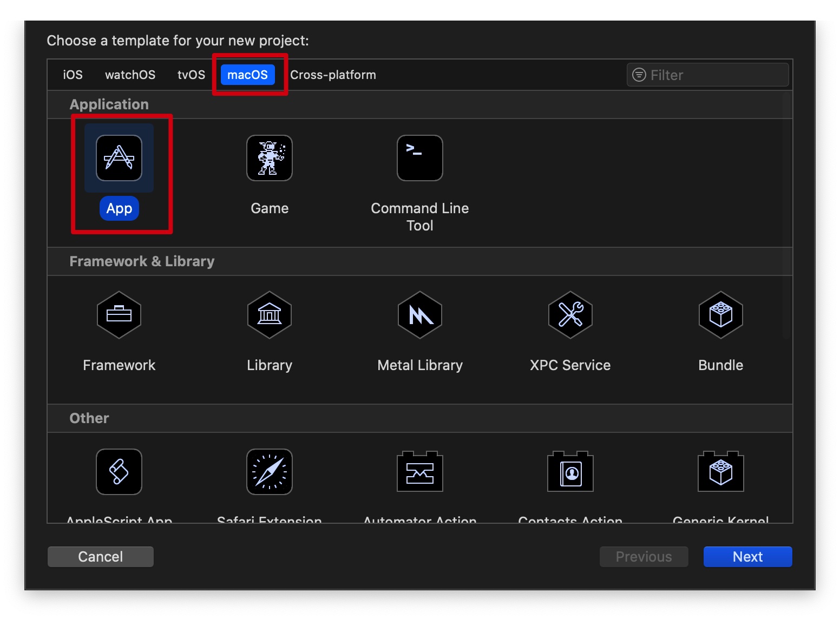Click the App label under Application
This screenshot has height=619, width=840.
119,208
